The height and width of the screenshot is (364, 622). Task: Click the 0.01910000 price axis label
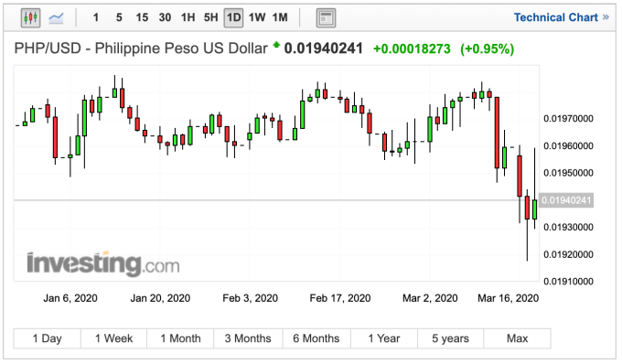coord(568,282)
